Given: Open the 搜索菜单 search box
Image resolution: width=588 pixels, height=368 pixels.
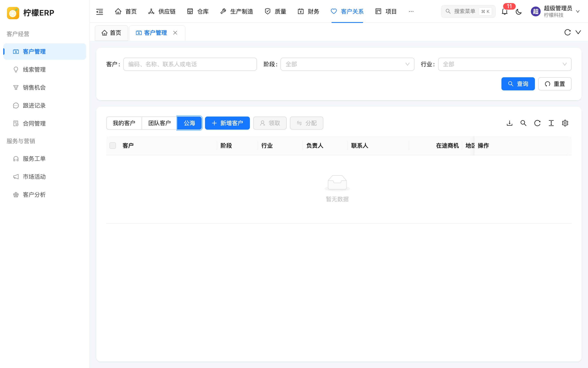Looking at the screenshot, I should [x=468, y=11].
